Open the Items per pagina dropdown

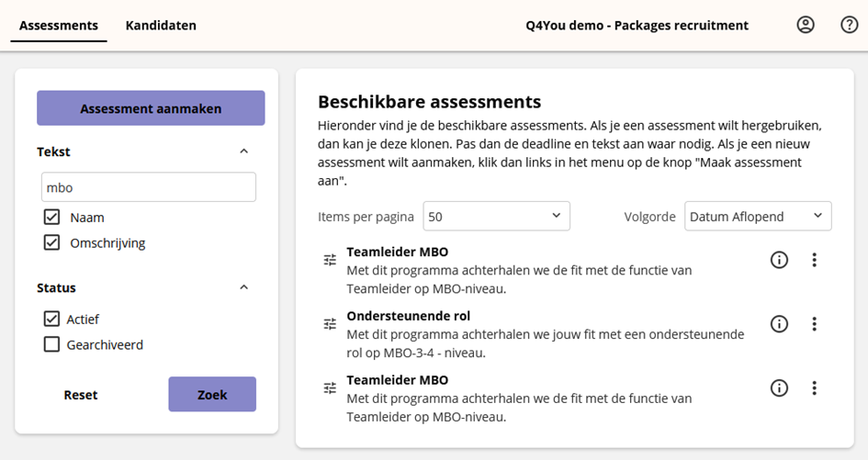pyautogui.click(x=496, y=217)
